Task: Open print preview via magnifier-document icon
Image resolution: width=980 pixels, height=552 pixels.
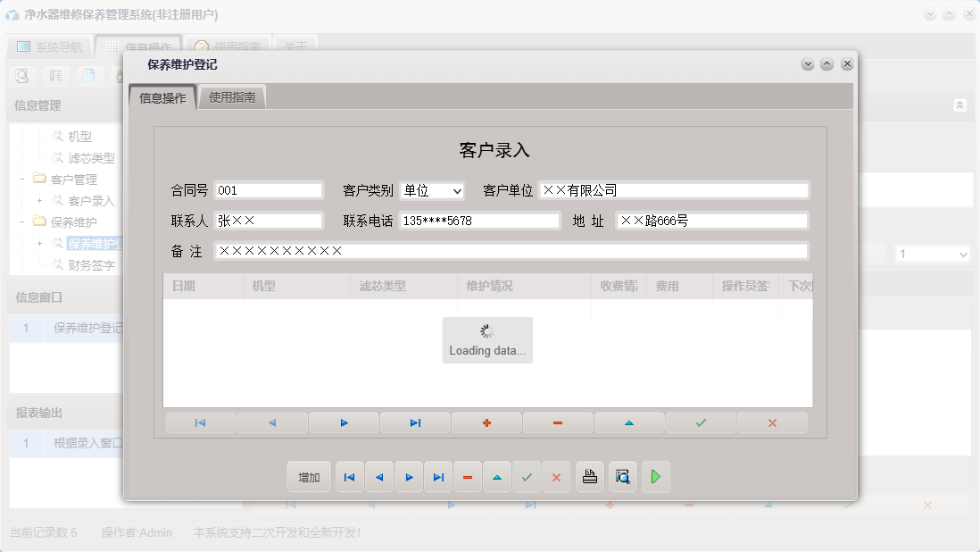Action: [622, 477]
